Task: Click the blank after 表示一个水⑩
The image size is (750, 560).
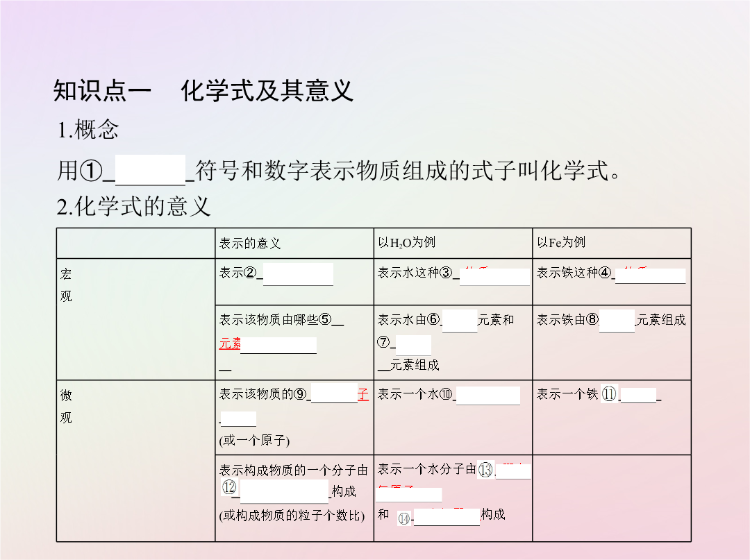Action: pos(488,396)
